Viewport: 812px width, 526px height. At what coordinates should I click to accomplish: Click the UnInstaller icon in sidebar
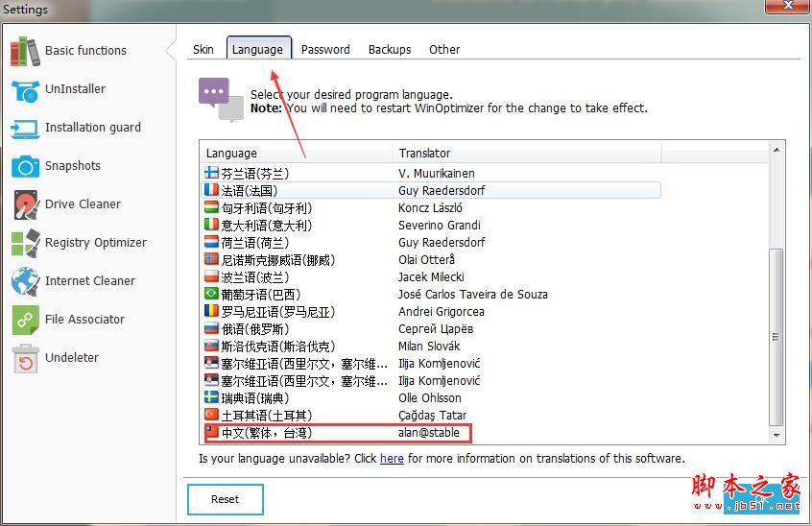pos(25,89)
